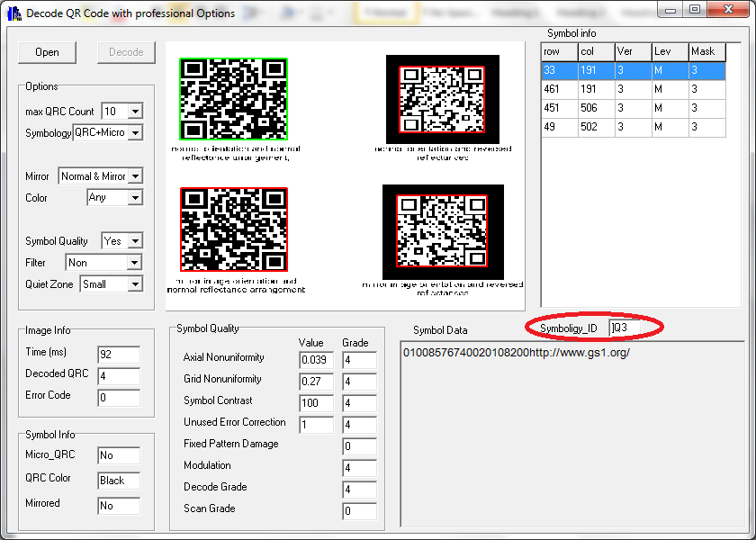Screen dimensions: 756x540
Task: Click the Micro_QRC field showing No
Action: click(x=119, y=455)
